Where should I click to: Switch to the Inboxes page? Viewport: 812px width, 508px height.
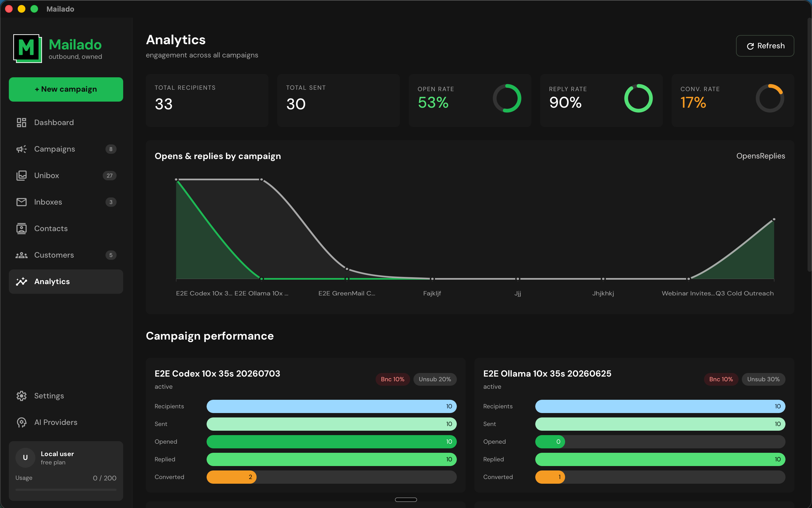click(66, 202)
